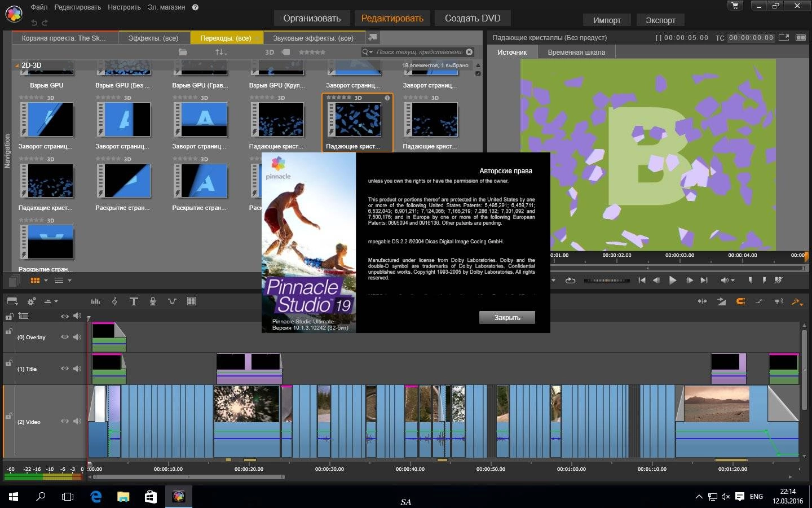Open the ScoreFitter music clef tool
Image resolution: width=812 pixels, height=508 pixels.
[114, 301]
